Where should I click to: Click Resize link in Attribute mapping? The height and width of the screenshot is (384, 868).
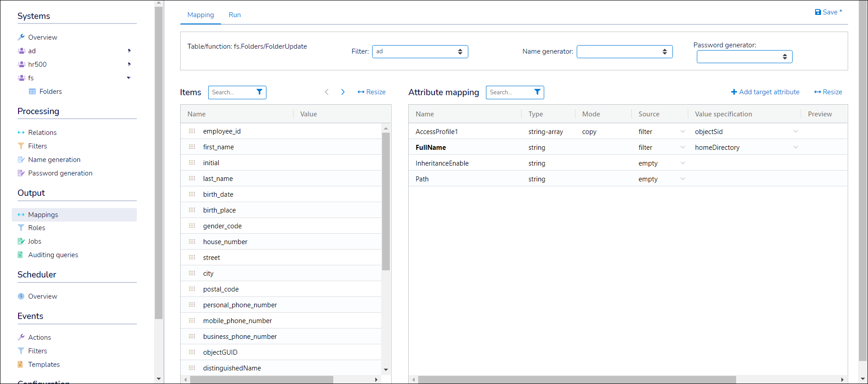coord(828,92)
